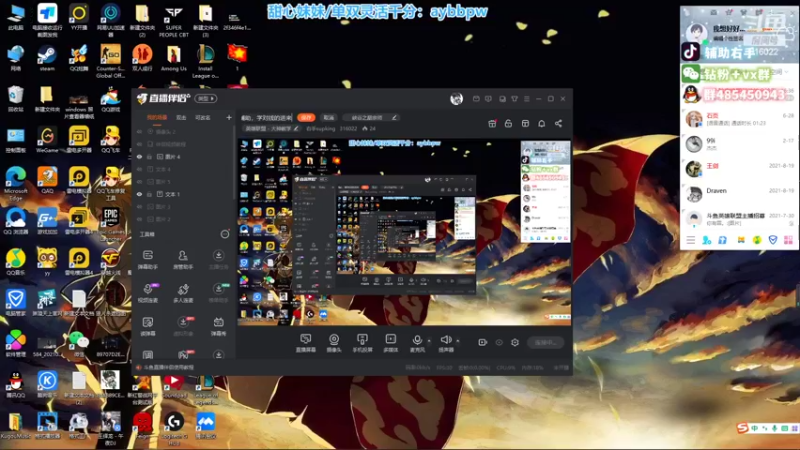Open the hamburger menu in 直播伴侣 title bar
This screenshot has height=450, width=800.
pyautogui.click(x=527, y=99)
